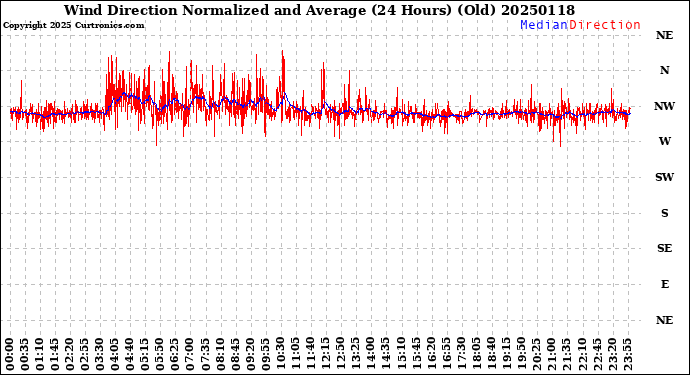Click the 19:50 time label
This screenshot has width=690, height=375.
click(x=522, y=354)
